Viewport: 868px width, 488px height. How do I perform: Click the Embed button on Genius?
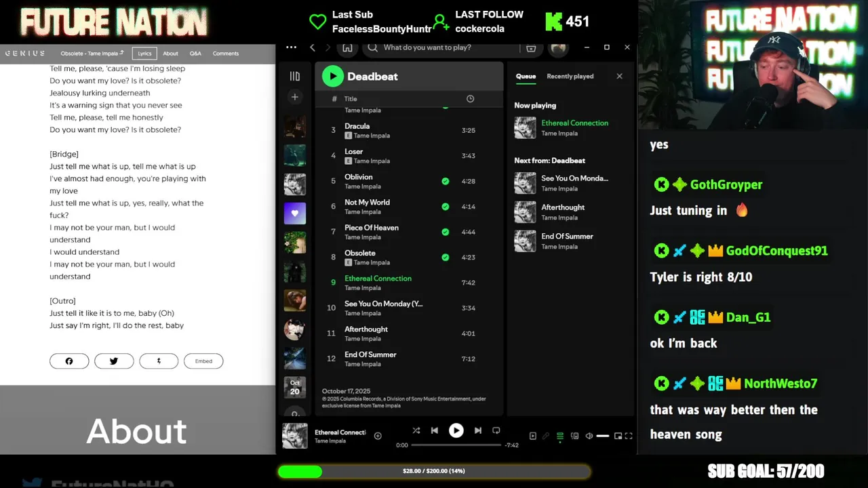pyautogui.click(x=203, y=361)
